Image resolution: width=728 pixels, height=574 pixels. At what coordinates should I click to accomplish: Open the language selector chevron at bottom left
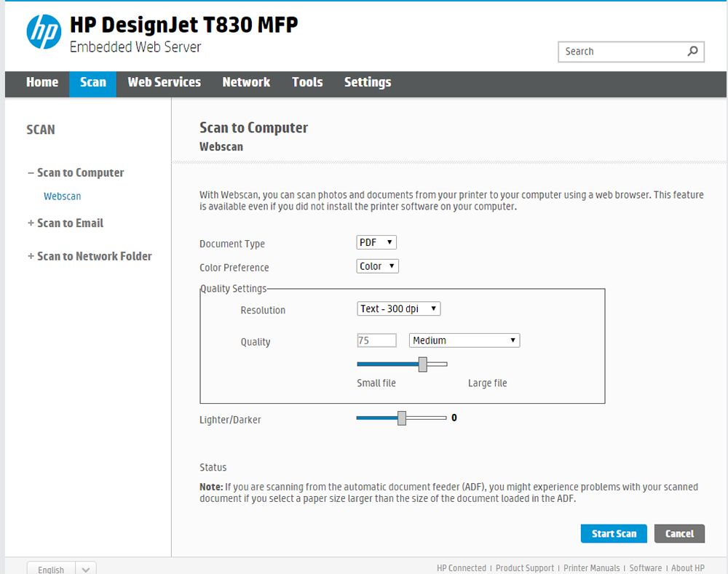tap(84, 568)
